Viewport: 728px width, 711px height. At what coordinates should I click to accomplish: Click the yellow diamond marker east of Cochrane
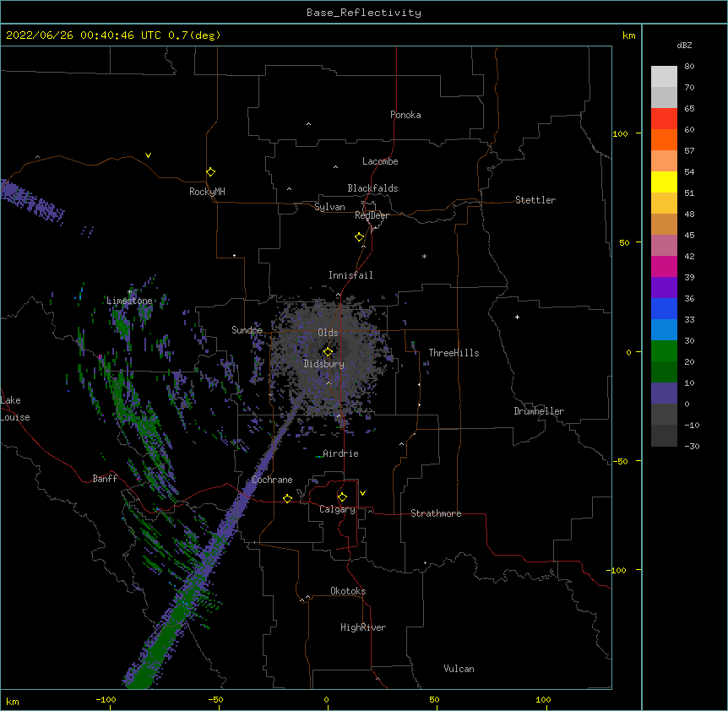pyautogui.click(x=287, y=498)
